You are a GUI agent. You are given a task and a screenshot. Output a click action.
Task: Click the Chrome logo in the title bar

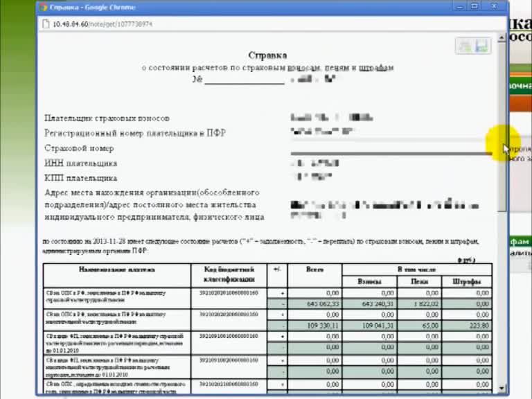(44, 7)
